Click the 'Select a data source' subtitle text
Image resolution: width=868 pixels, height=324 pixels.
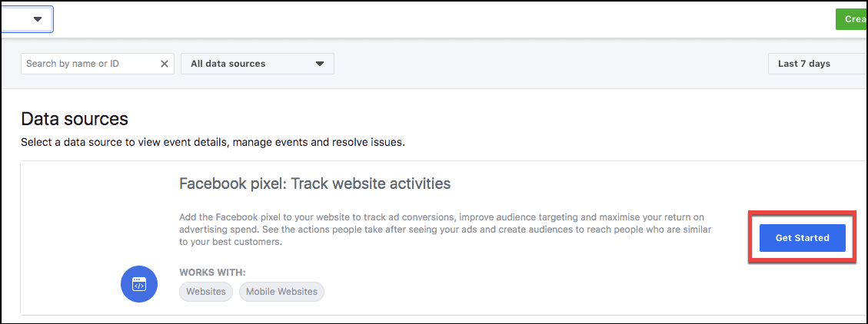[213, 143]
